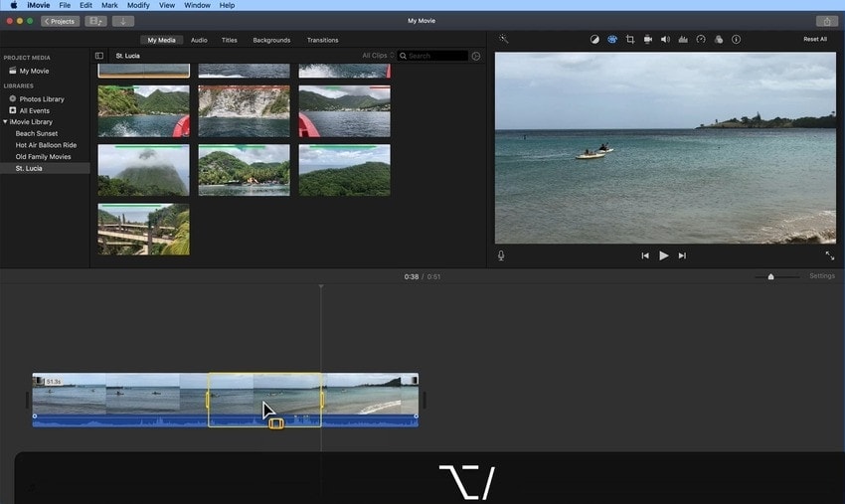Collapse the iMovie Library tree
This screenshot has height=504, width=845.
click(5, 121)
